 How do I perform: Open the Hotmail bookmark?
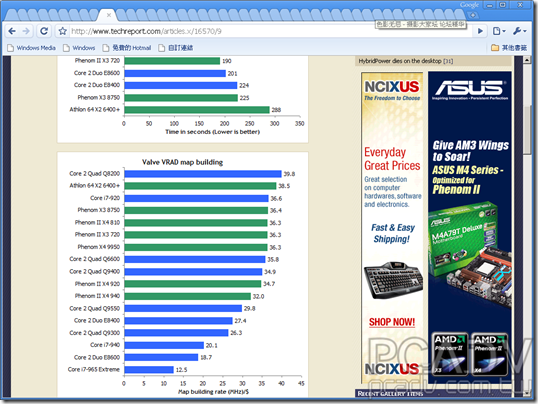point(127,48)
